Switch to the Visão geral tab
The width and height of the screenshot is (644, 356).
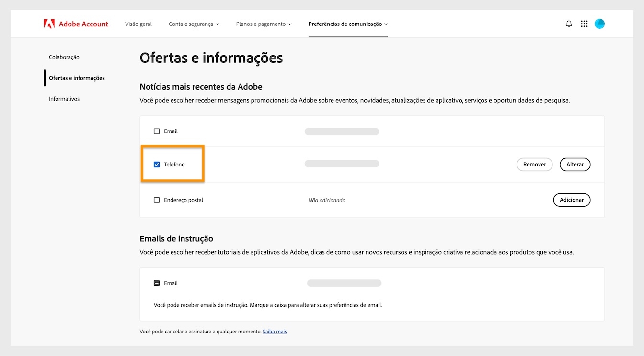pyautogui.click(x=138, y=23)
